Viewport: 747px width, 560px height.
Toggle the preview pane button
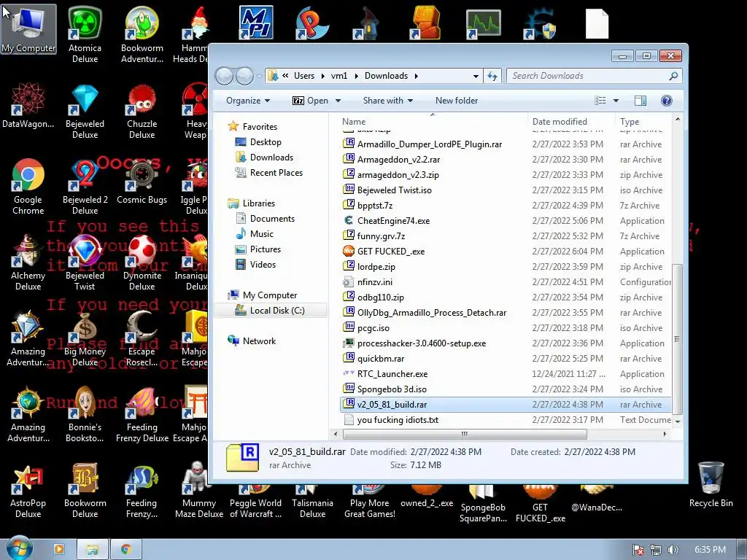coord(640,101)
